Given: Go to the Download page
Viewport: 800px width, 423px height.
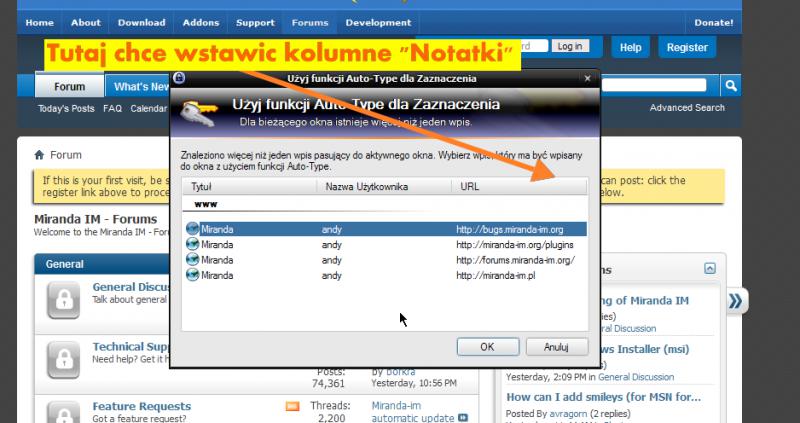Looking at the screenshot, I should [141, 23].
